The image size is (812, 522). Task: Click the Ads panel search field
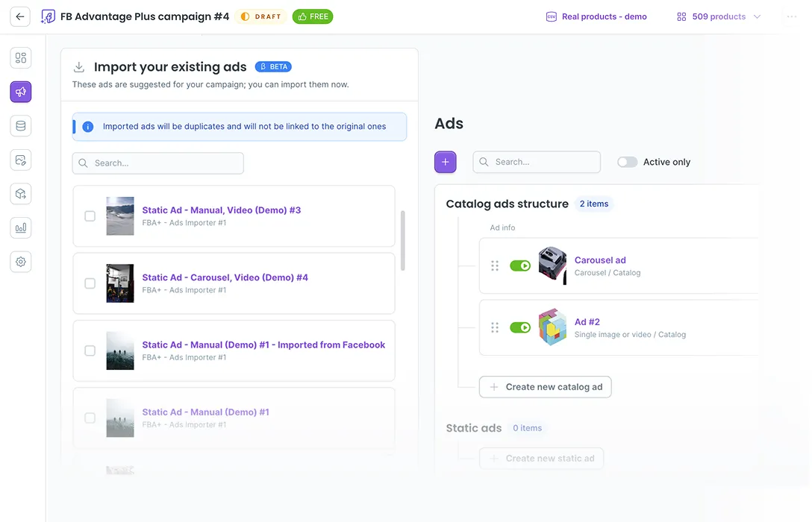point(537,162)
